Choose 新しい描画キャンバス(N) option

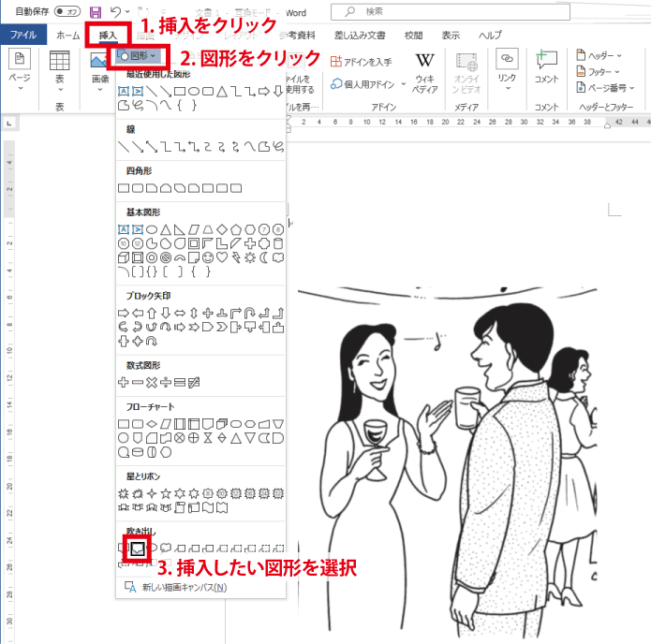point(176,587)
